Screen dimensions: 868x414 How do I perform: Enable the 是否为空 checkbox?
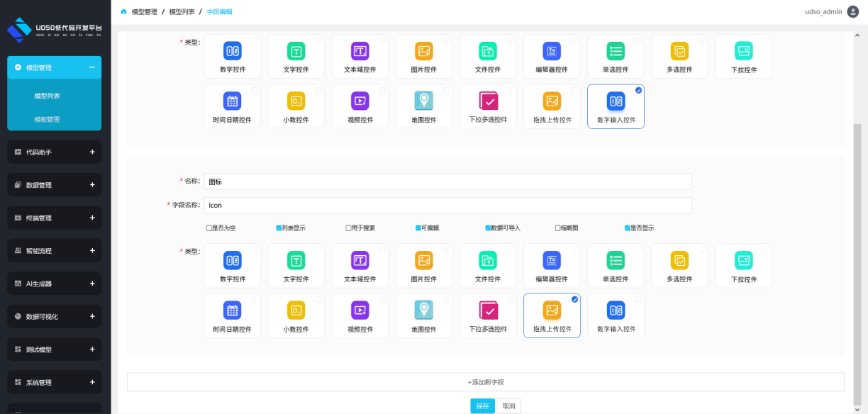tap(209, 228)
